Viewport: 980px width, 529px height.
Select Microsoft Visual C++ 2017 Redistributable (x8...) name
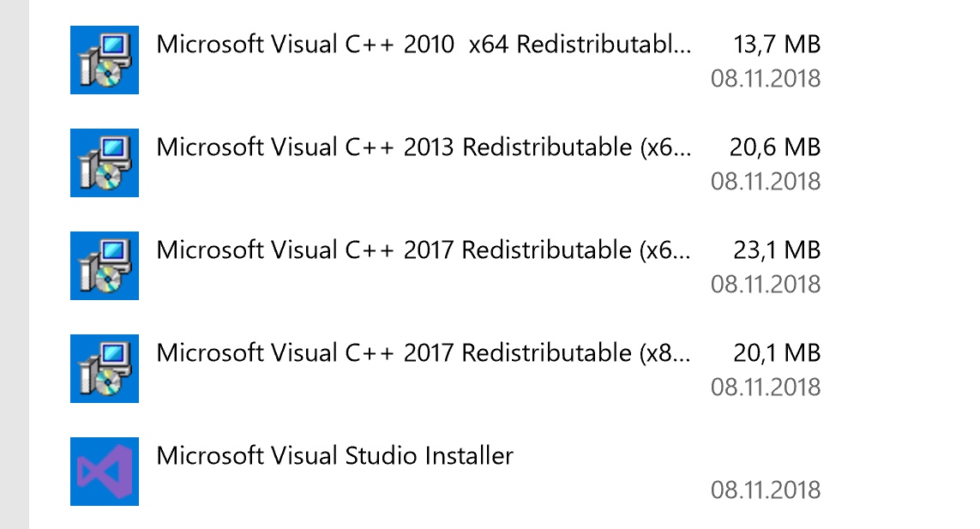pyautogui.click(x=424, y=353)
